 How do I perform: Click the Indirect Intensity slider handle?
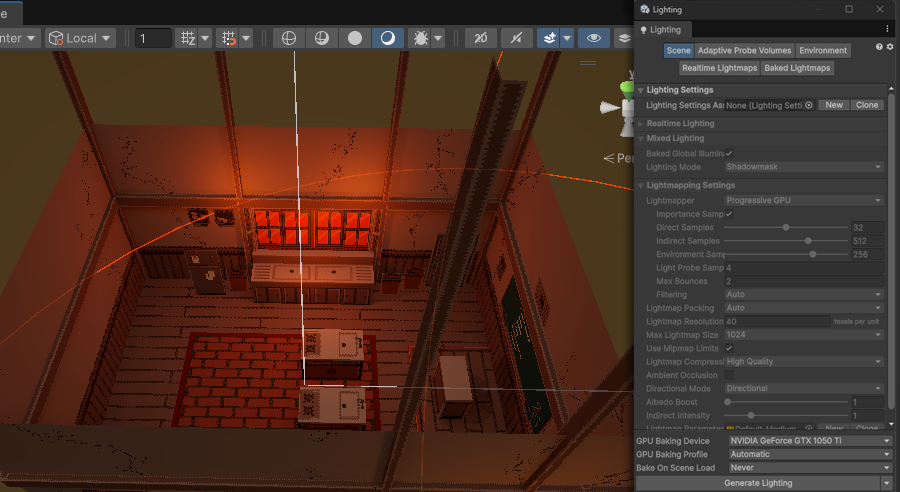(x=751, y=415)
